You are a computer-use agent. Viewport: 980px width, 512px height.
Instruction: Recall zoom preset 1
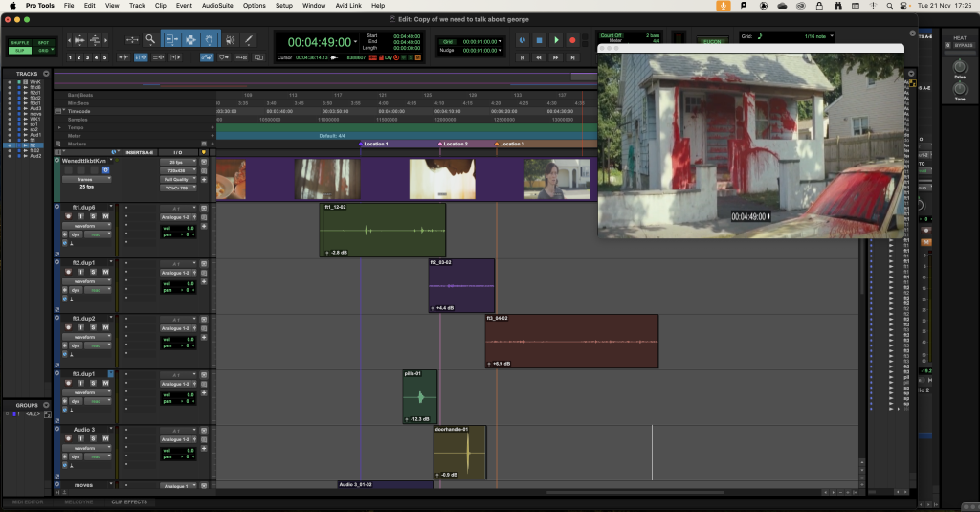pyautogui.click(x=70, y=57)
